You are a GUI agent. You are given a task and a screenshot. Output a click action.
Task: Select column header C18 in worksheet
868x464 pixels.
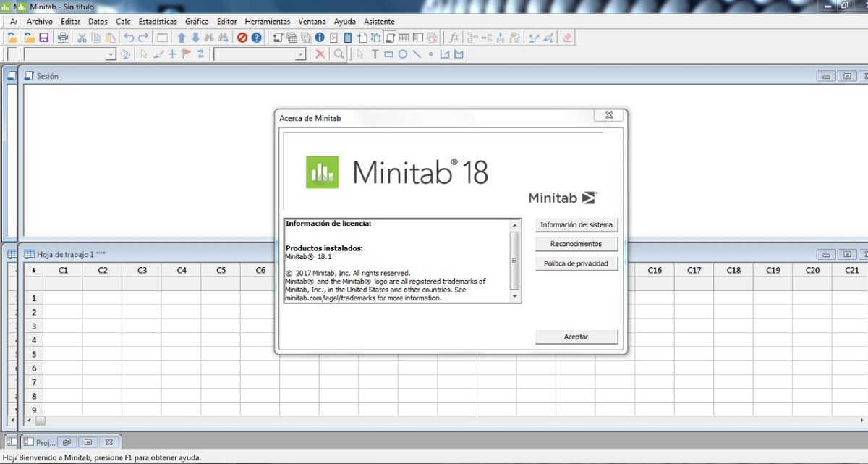[x=733, y=270]
